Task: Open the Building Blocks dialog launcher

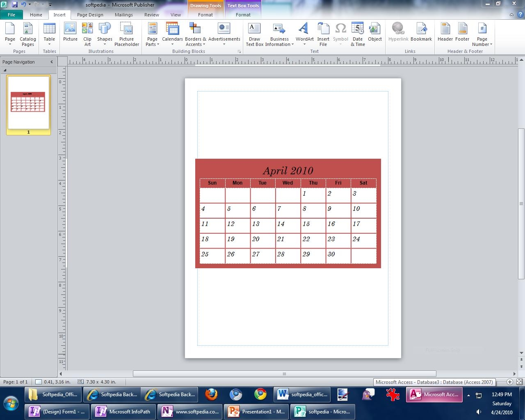Action: [239, 52]
